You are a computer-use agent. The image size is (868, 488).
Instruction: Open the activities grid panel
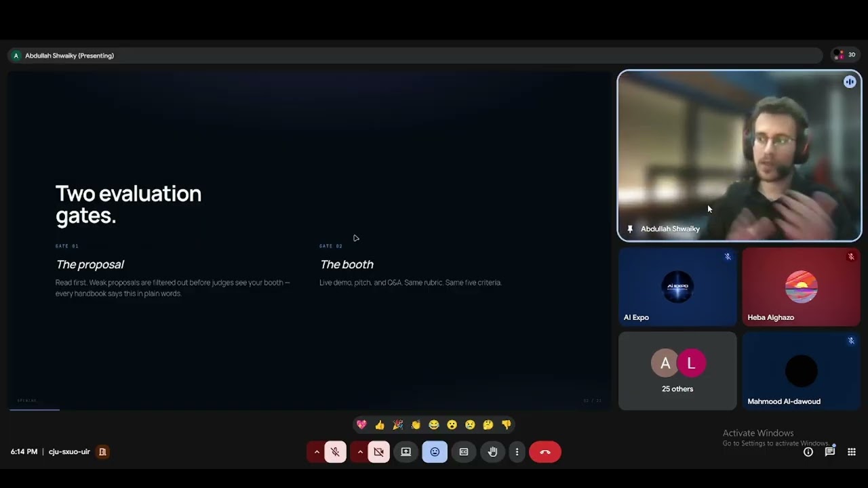[852, 452]
